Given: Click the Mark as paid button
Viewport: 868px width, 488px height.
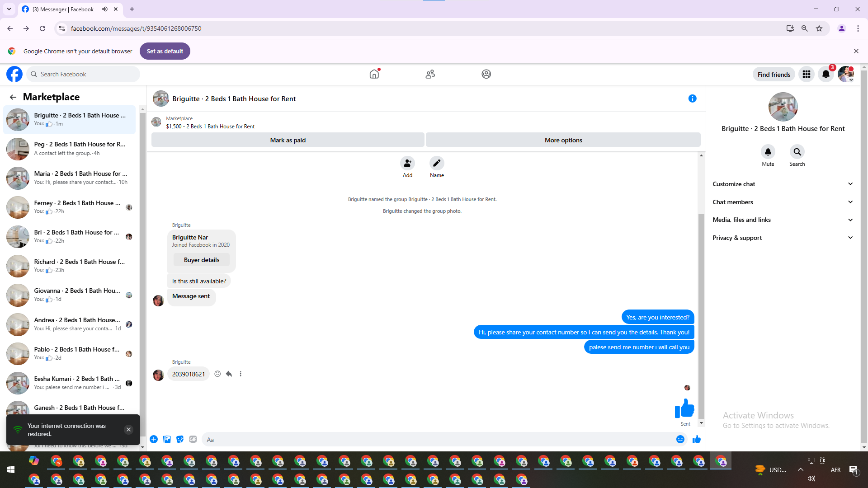Looking at the screenshot, I should [288, 140].
